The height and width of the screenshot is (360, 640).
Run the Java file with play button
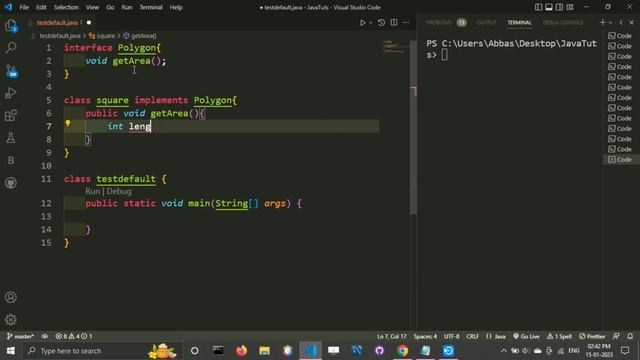[x=362, y=23]
